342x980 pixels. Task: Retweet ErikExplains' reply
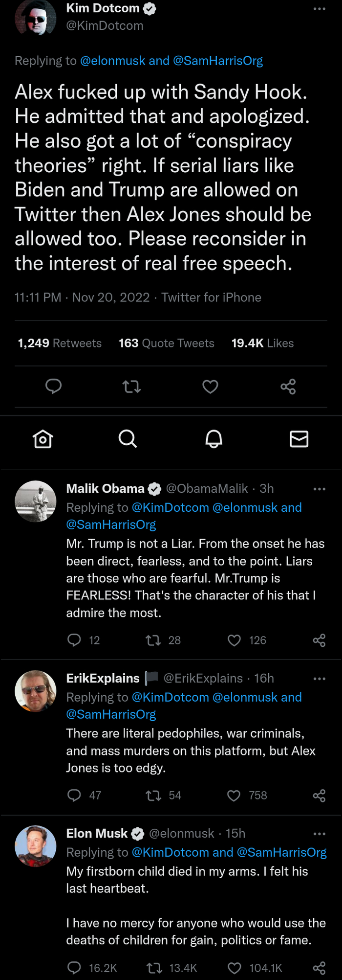[x=153, y=796]
